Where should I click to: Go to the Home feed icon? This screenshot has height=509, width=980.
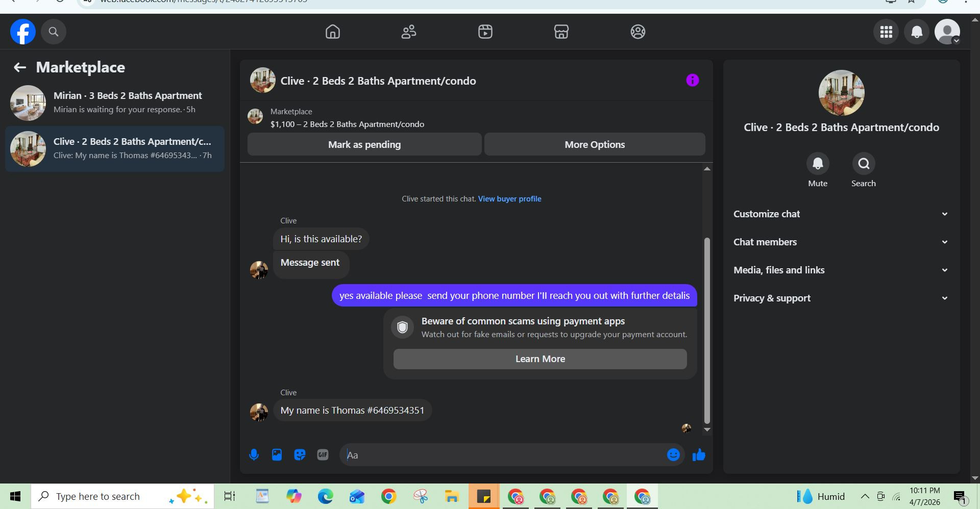click(x=333, y=32)
